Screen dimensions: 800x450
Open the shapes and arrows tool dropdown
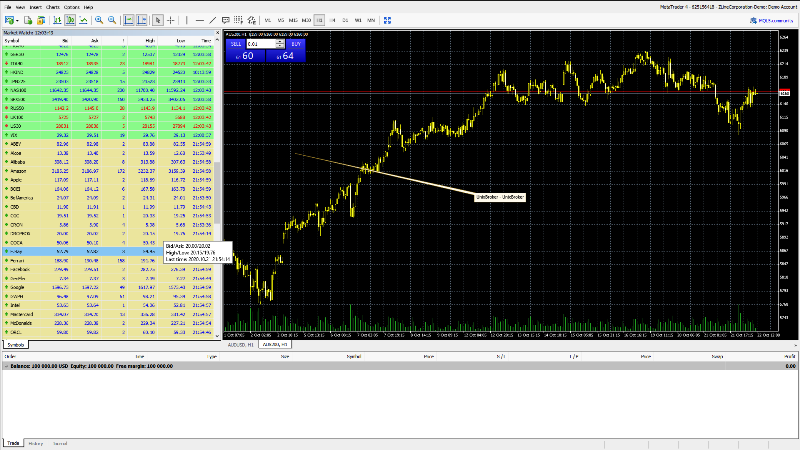coord(252,20)
